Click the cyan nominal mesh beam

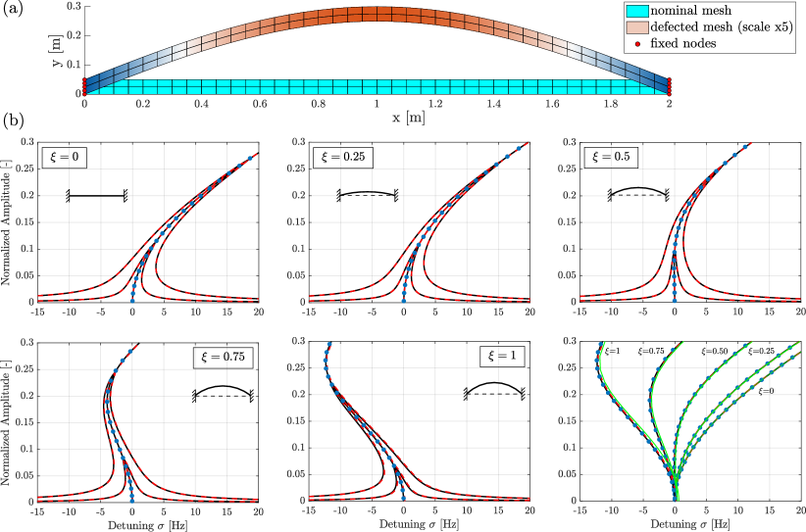coord(377,87)
